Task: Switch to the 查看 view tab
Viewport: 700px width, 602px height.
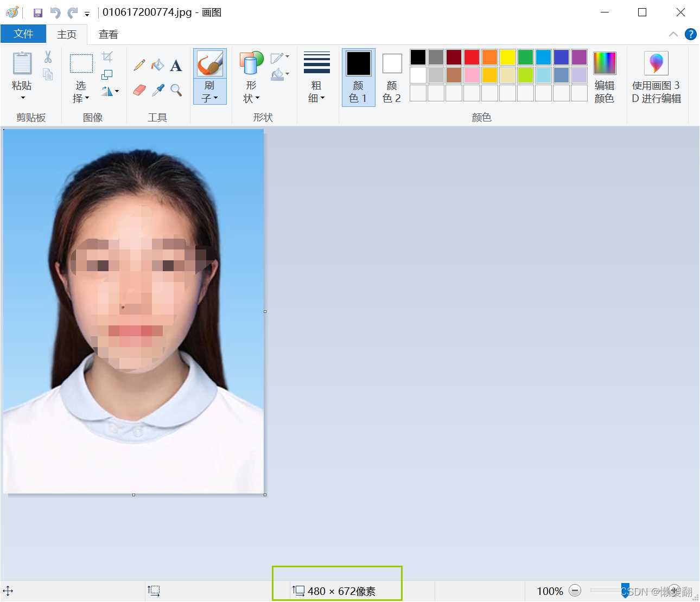Action: (108, 34)
